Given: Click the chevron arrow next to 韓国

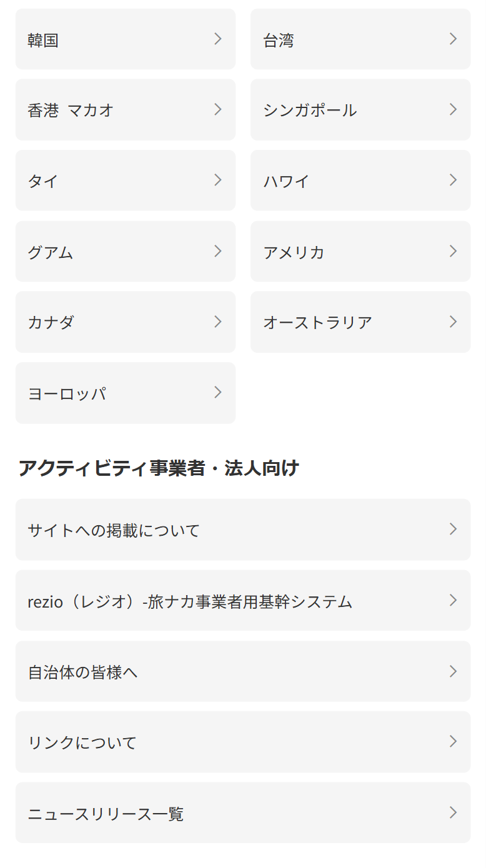Looking at the screenshot, I should tap(218, 39).
